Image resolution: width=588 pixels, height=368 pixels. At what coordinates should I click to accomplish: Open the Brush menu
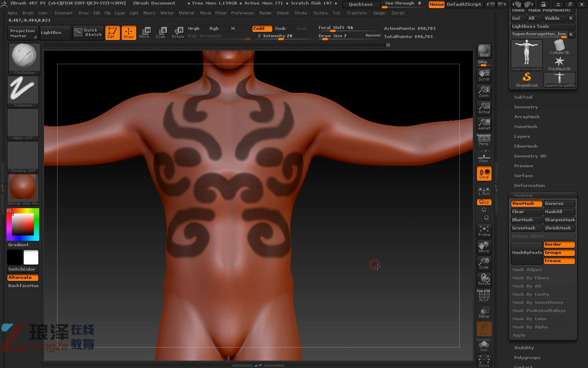(x=28, y=13)
